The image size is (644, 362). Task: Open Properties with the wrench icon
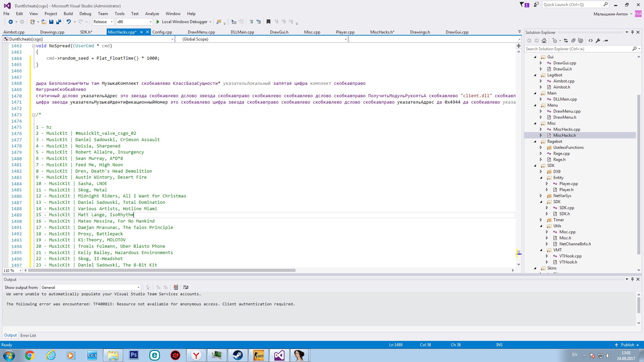[598, 41]
